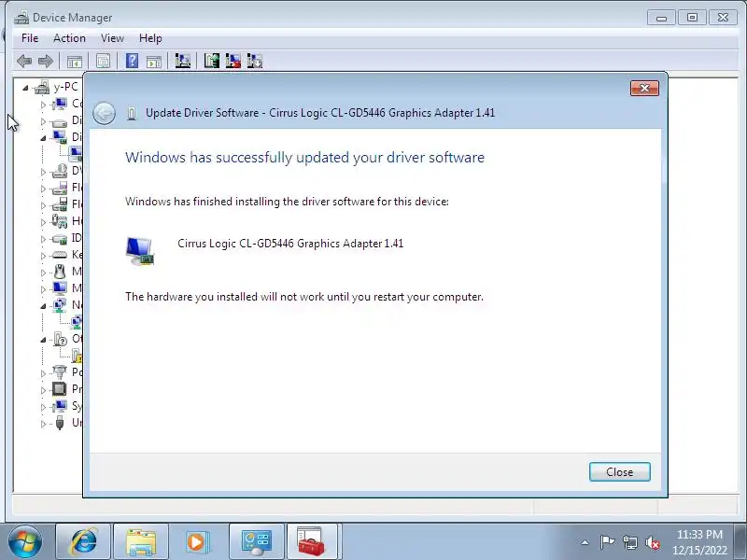
Task: Click the blue question mark Help icon
Action: tap(132, 61)
